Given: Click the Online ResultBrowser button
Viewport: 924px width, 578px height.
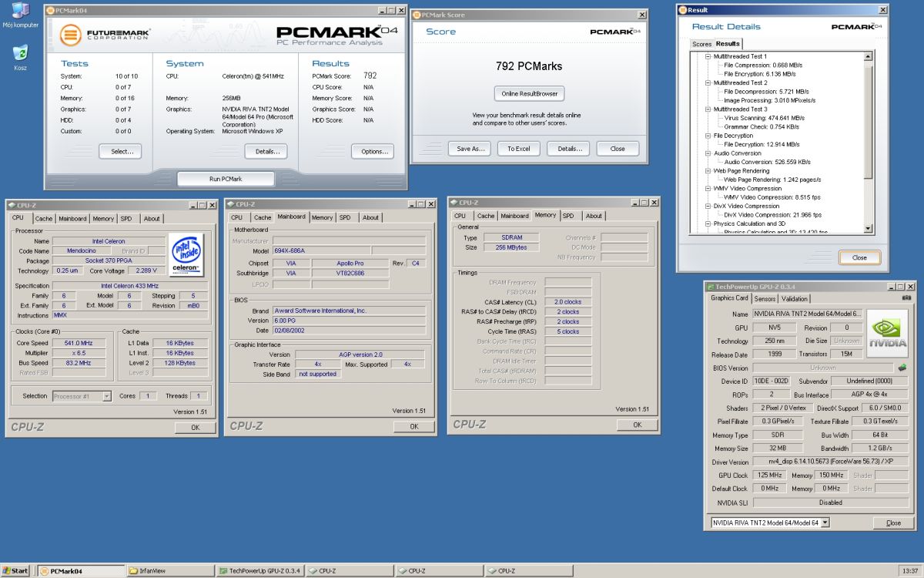Looking at the screenshot, I should pyautogui.click(x=529, y=94).
